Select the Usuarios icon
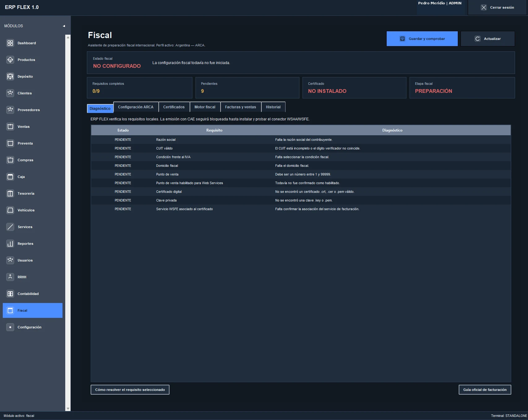528x420 pixels. (10, 260)
